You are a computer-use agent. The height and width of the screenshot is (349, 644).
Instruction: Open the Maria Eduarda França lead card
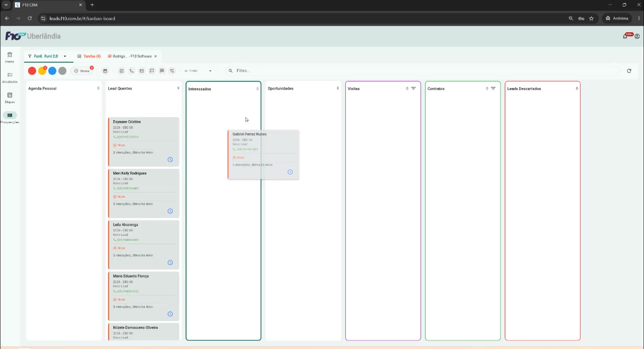143,296
